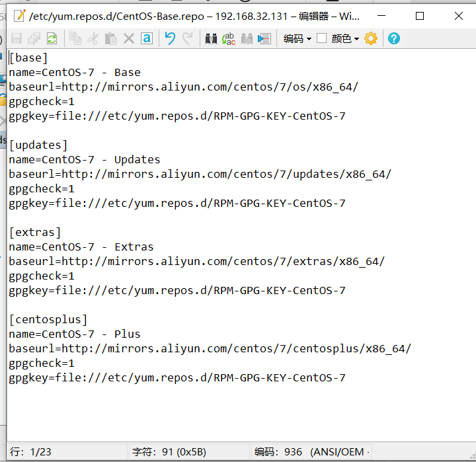Click the 'name=CentOS-7 - Plus' line
The width and height of the screenshot is (476, 462).
74,334
